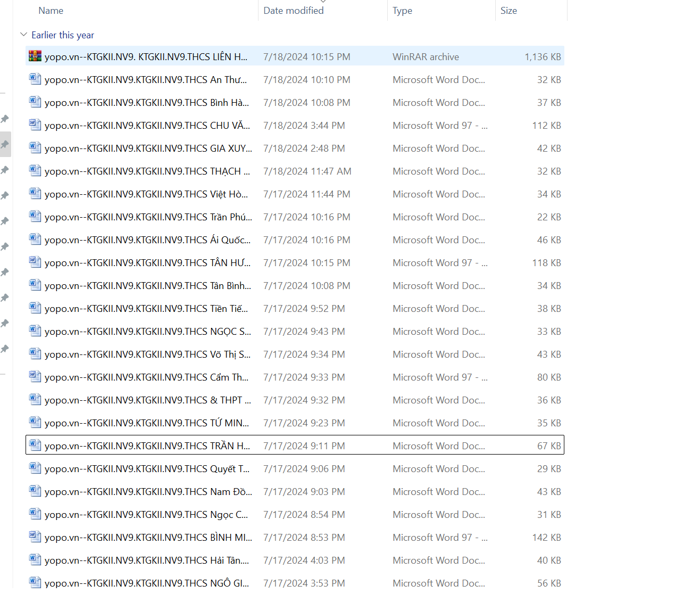
Task: Click Word icon of THCS THẠCH file
Action: [x=35, y=170]
